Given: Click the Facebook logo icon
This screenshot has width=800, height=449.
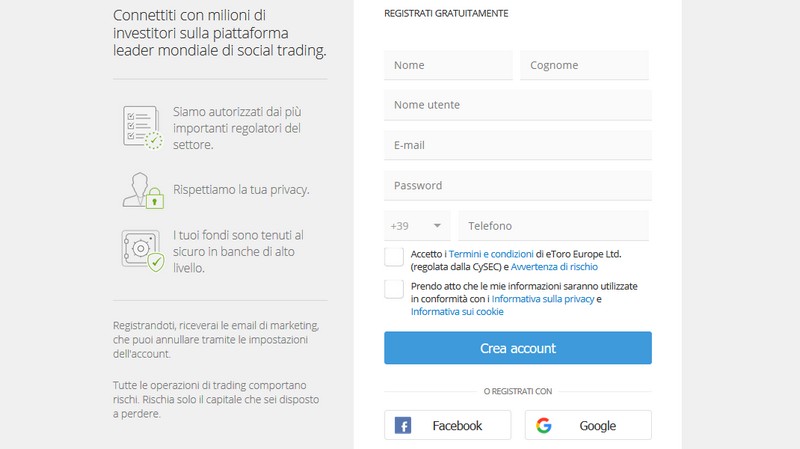Looking at the screenshot, I should coord(403,426).
